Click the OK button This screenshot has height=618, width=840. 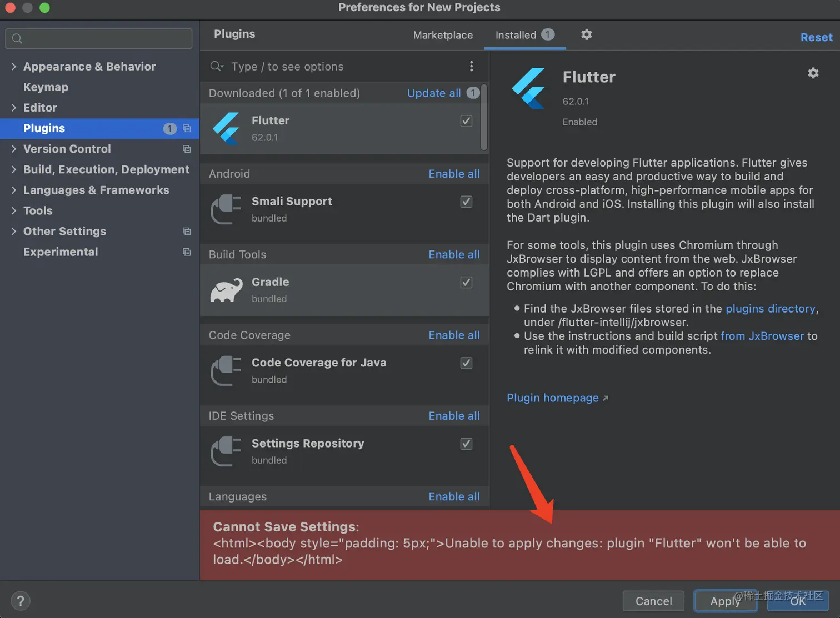tap(798, 601)
